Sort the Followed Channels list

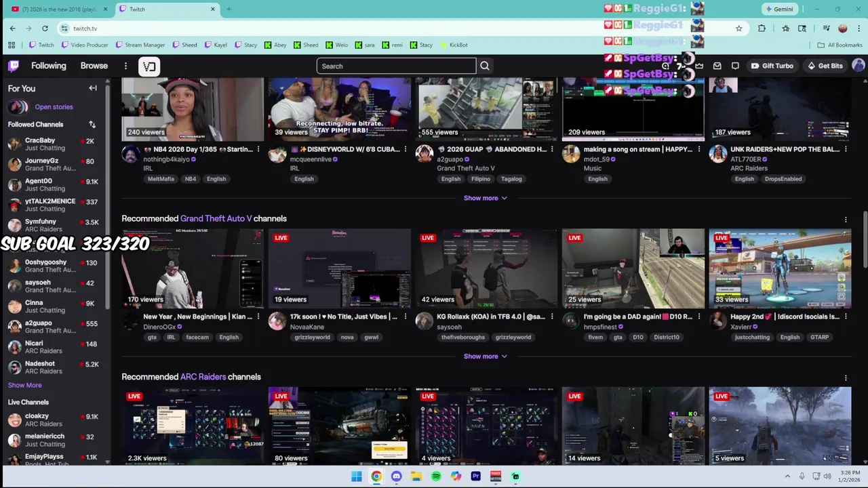[x=92, y=124]
